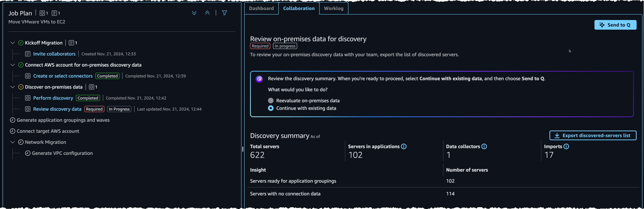Click clock icon of Generate application groupings
The height and width of the screenshot is (209, 644).
[x=12, y=120]
